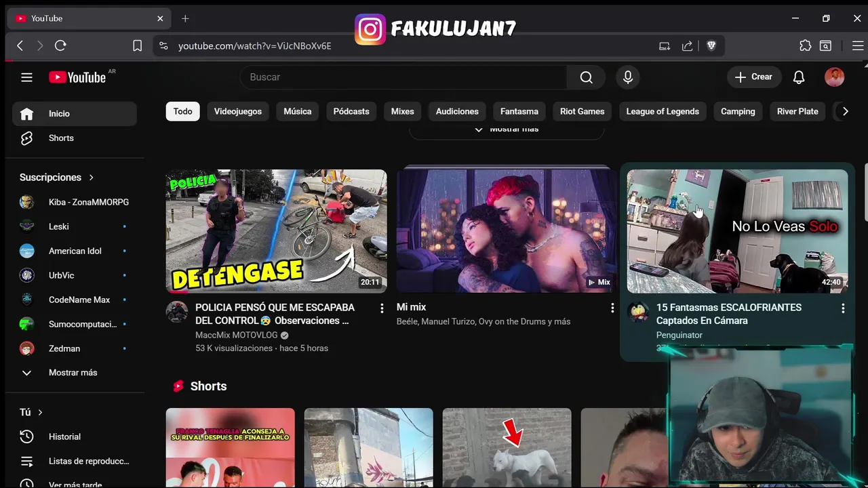Expand Mostrar más in subscriptions list
868x488 pixels.
point(75,373)
